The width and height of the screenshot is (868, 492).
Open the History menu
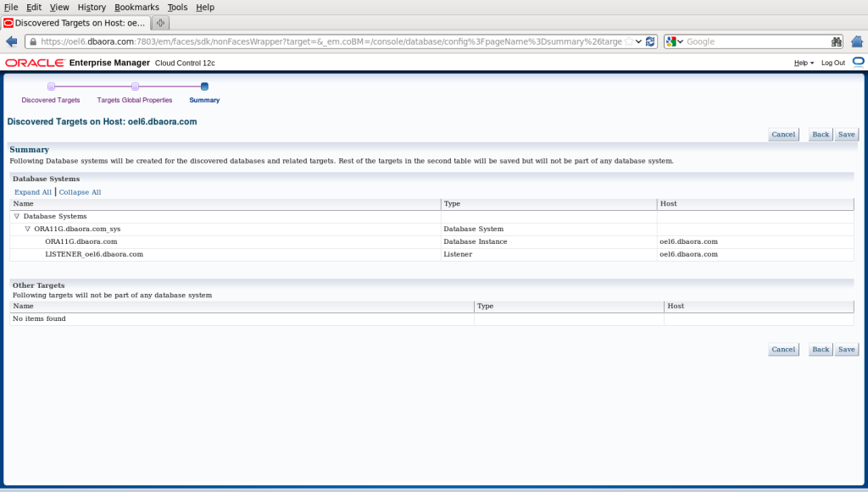tap(92, 7)
